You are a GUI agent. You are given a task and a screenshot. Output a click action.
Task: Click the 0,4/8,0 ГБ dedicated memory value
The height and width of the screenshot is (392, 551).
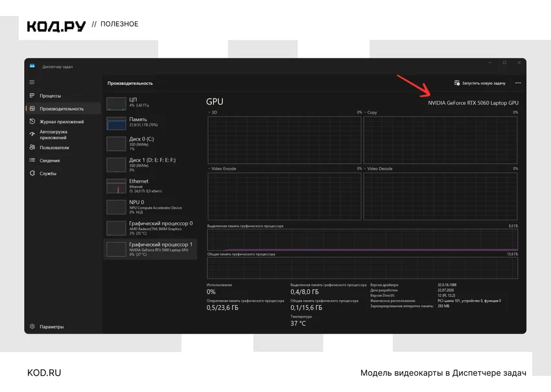click(x=305, y=292)
